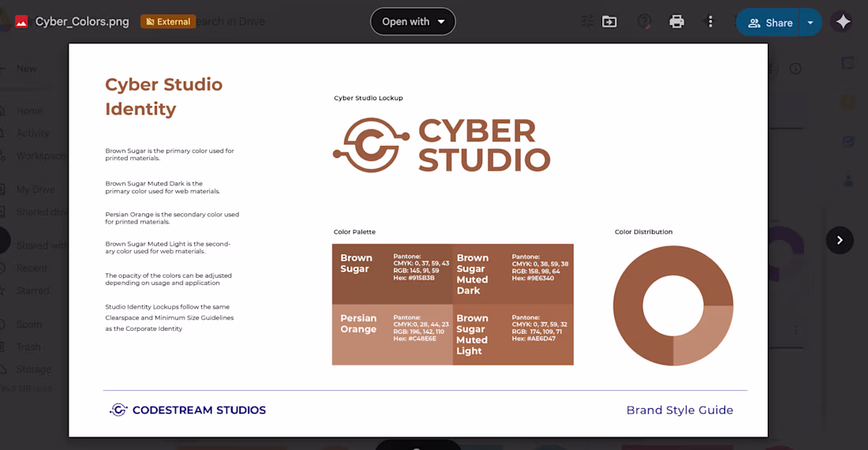
Task: Click the Share button
Action: (768, 23)
